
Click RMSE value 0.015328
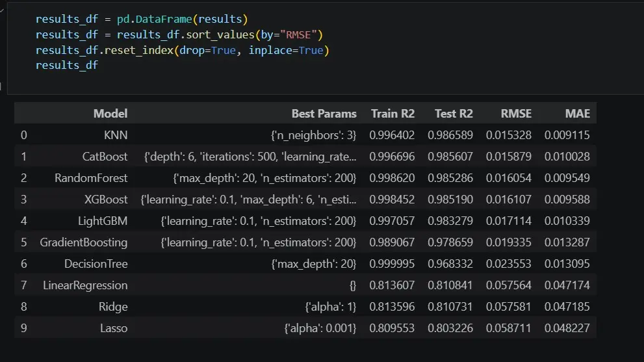tap(508, 135)
